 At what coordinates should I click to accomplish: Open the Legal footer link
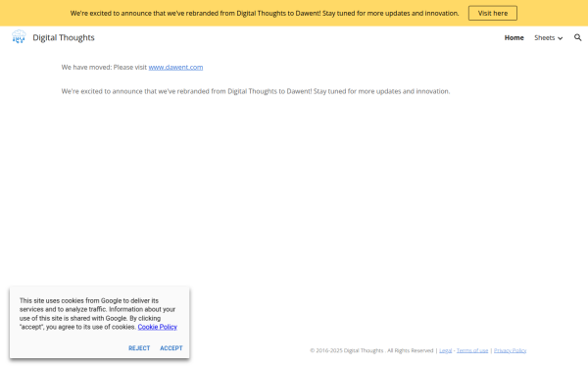point(445,350)
